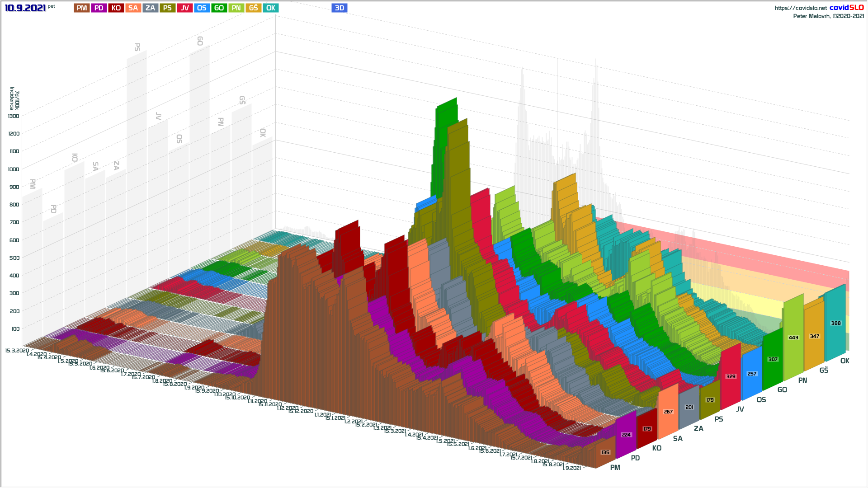Toggle the KO region legend button
The width and height of the screenshot is (868, 488).
pyautogui.click(x=116, y=8)
